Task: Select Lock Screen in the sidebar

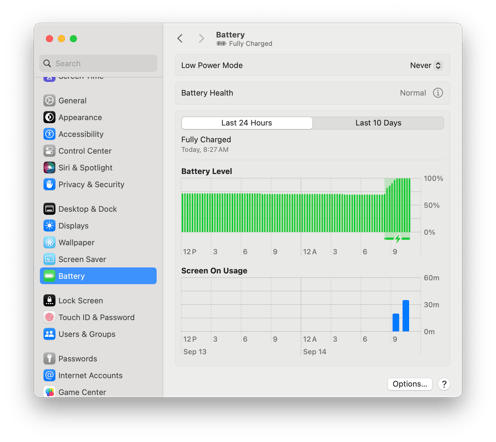Action: [x=98, y=300]
